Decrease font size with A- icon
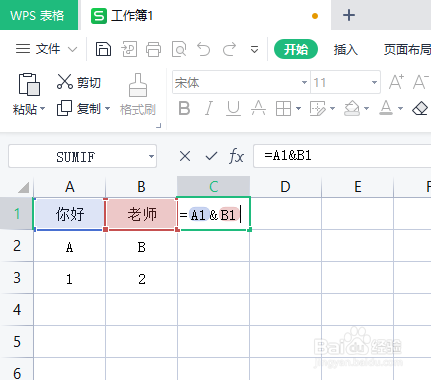This screenshot has height=380, width=431. pyautogui.click(x=420, y=82)
